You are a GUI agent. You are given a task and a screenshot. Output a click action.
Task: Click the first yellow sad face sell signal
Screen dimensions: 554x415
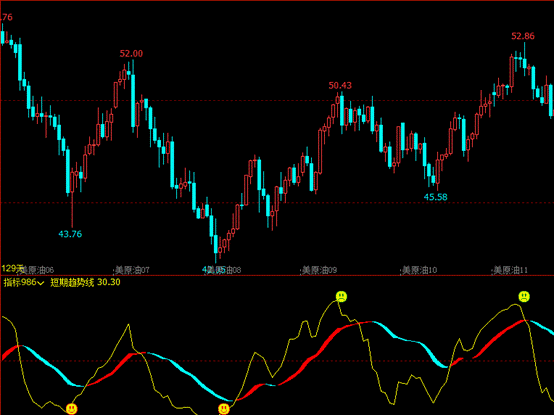click(x=341, y=297)
